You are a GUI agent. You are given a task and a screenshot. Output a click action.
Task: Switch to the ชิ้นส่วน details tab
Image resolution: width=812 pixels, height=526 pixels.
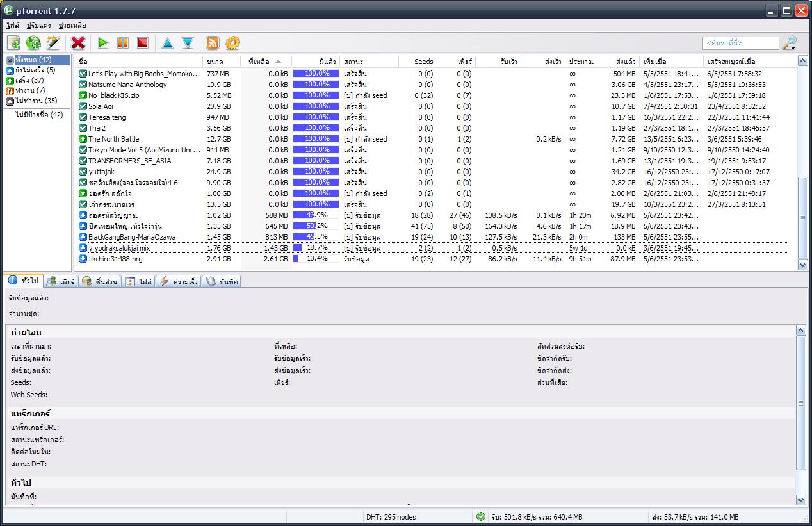pyautogui.click(x=99, y=281)
